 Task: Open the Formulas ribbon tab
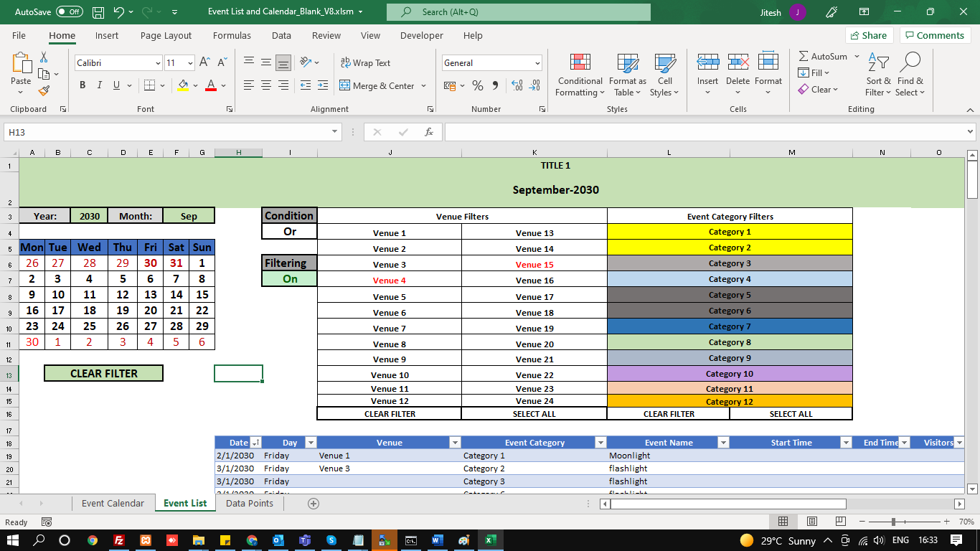[x=232, y=35]
